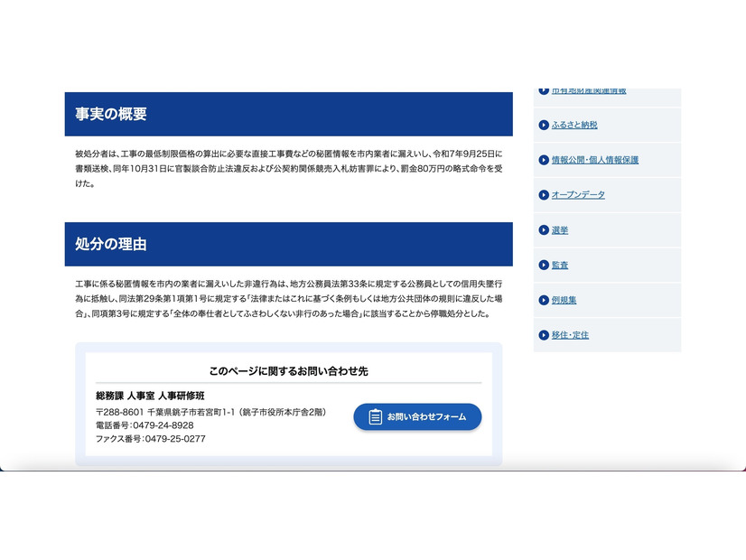Click the 事実の概要 section heading
The width and height of the screenshot is (746, 560).
(x=111, y=115)
